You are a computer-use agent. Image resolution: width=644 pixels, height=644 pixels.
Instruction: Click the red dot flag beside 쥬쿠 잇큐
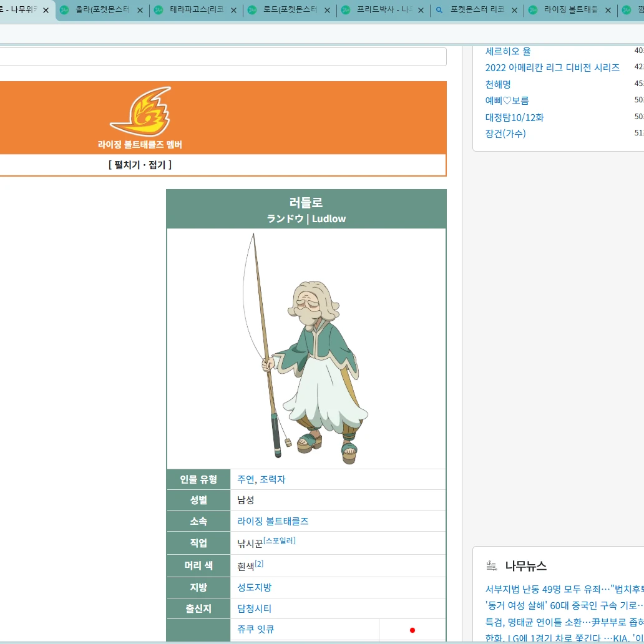[x=412, y=630]
